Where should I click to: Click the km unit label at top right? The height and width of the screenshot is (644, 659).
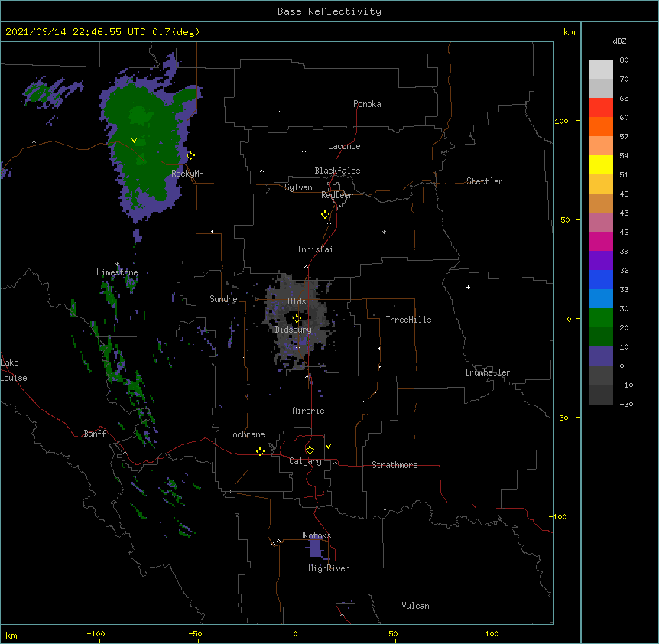[x=570, y=32]
